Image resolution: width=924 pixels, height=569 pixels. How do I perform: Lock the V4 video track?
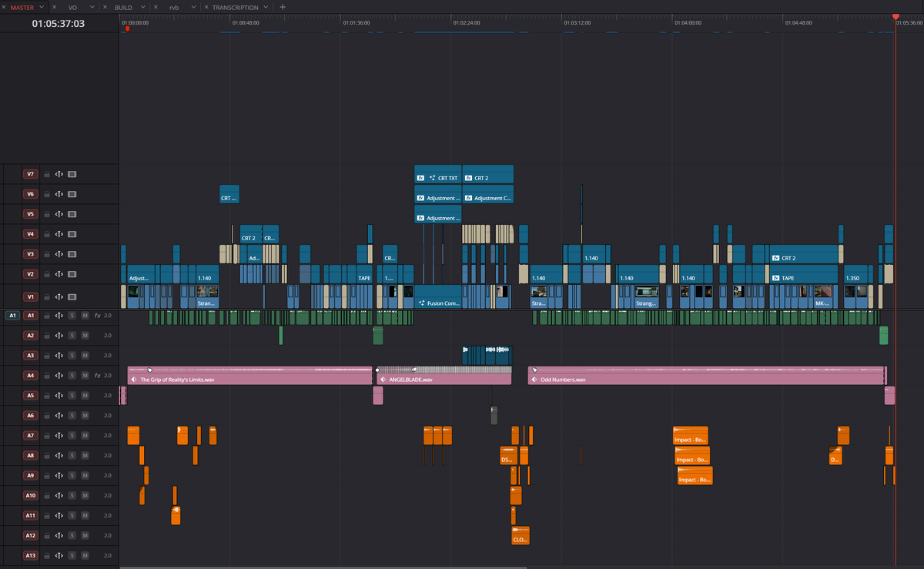pyautogui.click(x=46, y=234)
